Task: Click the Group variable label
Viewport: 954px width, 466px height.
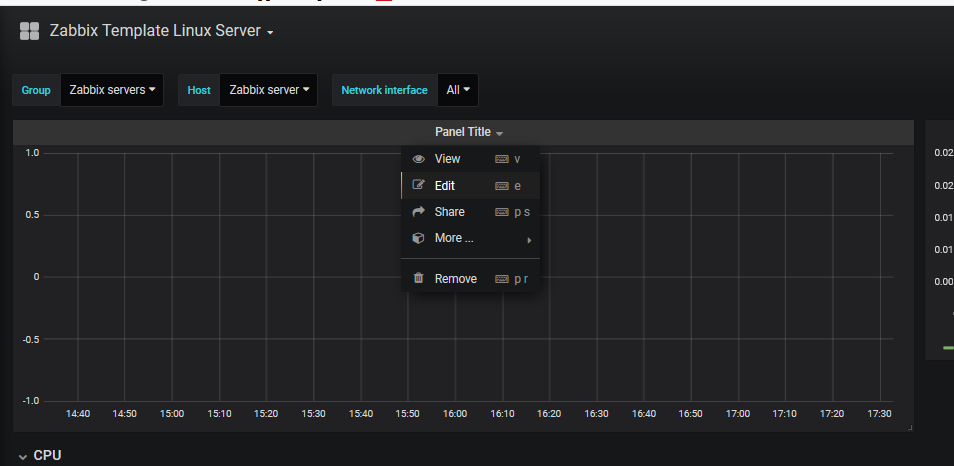Action: pyautogui.click(x=36, y=90)
